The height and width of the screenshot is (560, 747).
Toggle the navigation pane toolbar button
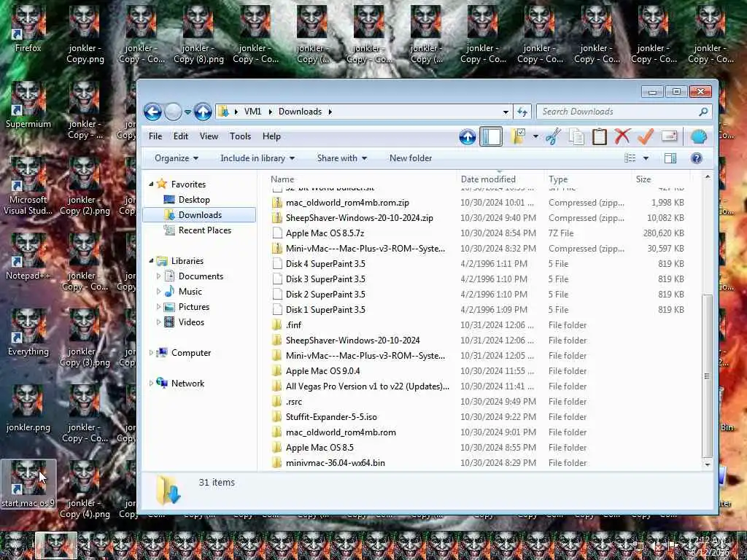(x=491, y=136)
